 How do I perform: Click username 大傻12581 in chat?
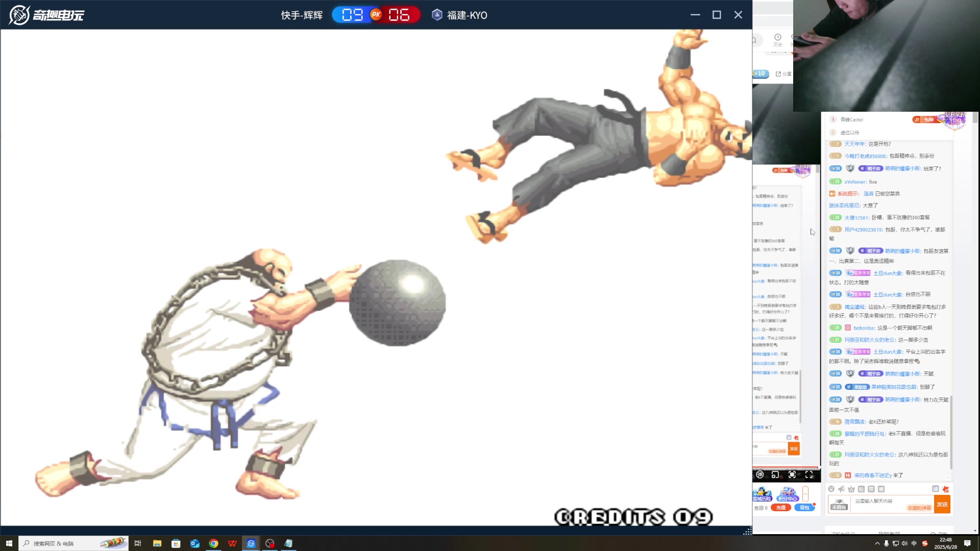click(856, 217)
